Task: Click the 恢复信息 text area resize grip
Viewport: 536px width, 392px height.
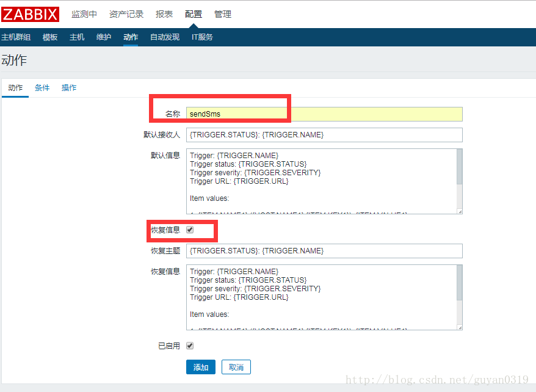Action: point(460,327)
